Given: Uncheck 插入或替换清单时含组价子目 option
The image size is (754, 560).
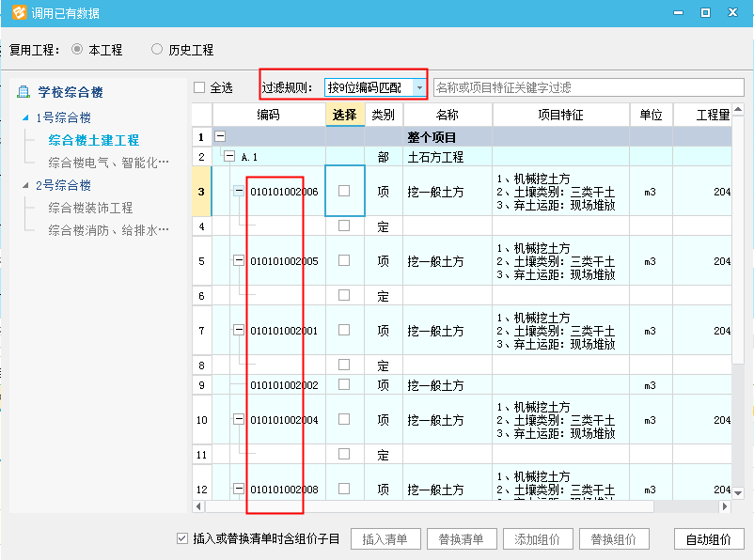Looking at the screenshot, I should point(182,538).
